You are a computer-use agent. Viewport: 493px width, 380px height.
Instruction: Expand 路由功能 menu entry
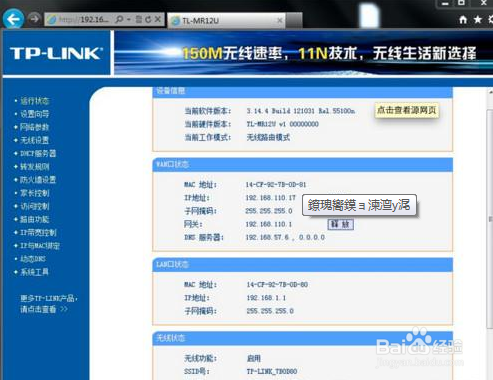click(x=35, y=219)
